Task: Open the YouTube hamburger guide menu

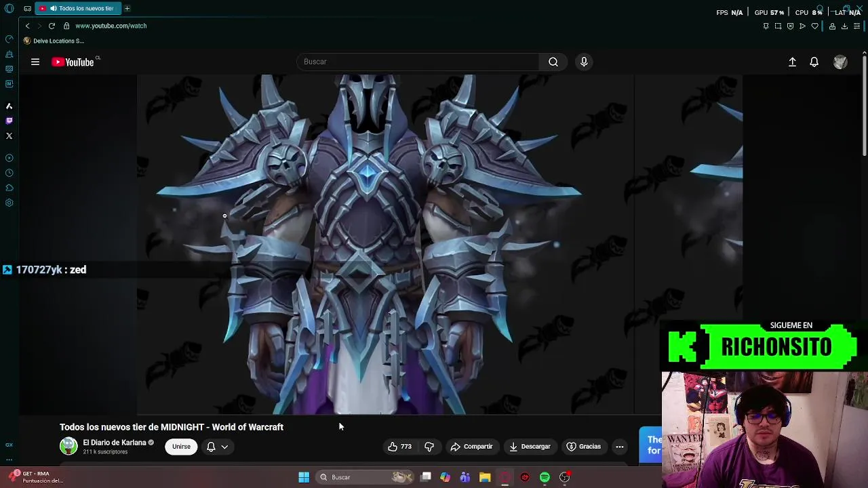Action: click(35, 62)
